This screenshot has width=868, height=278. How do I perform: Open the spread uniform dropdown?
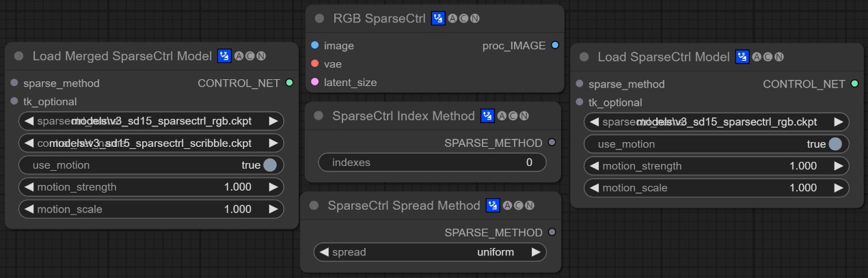(430, 252)
